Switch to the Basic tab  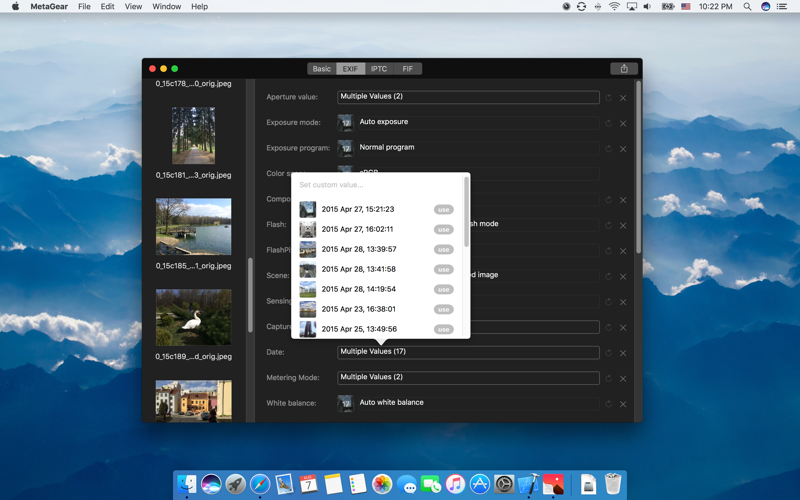tap(321, 69)
